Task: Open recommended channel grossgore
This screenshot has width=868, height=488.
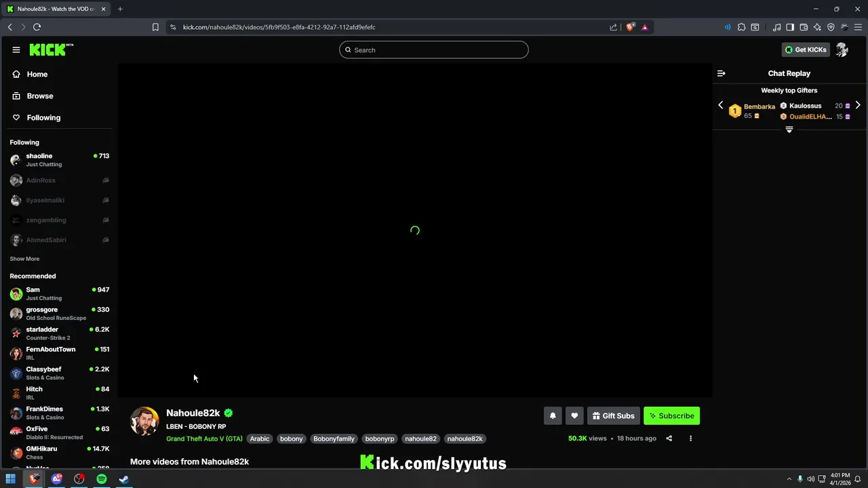Action: pos(59,313)
